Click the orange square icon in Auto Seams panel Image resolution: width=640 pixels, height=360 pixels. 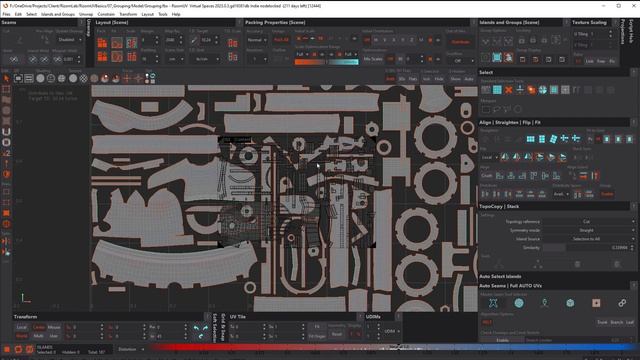[596, 303]
